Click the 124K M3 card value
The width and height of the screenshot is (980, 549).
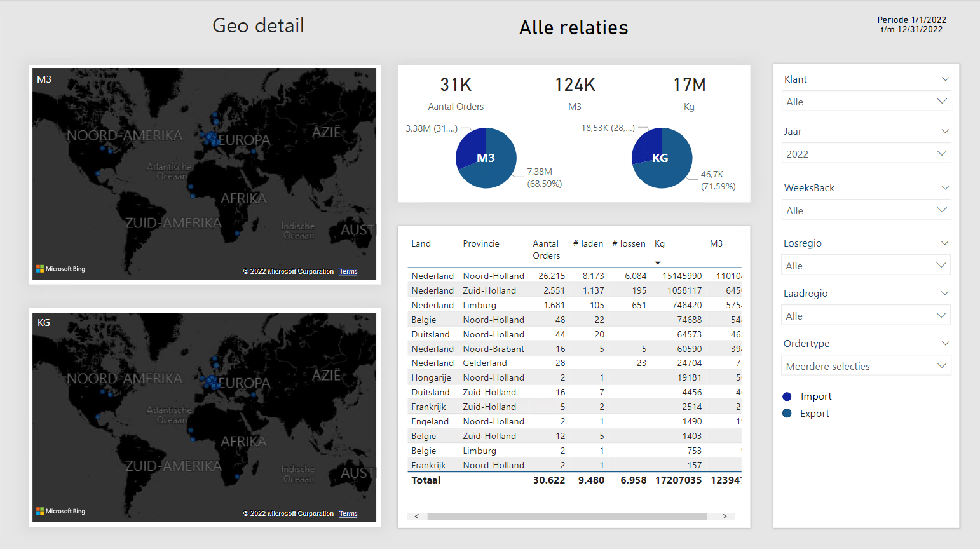pos(575,85)
